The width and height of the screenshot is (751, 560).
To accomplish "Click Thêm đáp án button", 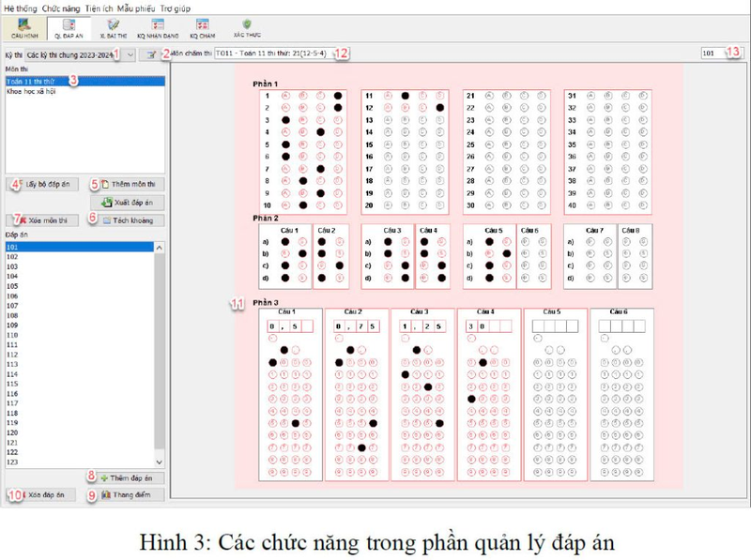I will point(126,477).
